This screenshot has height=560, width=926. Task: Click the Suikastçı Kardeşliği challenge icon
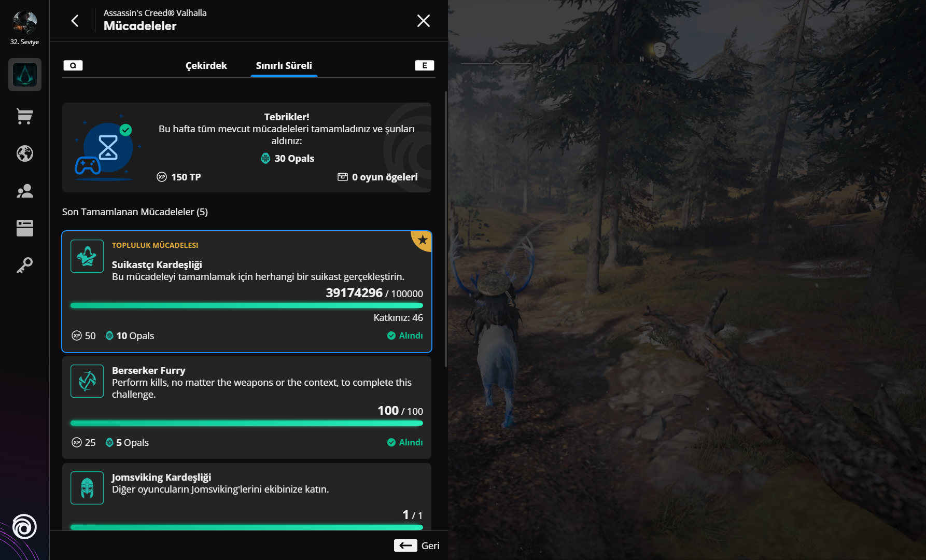[87, 256]
